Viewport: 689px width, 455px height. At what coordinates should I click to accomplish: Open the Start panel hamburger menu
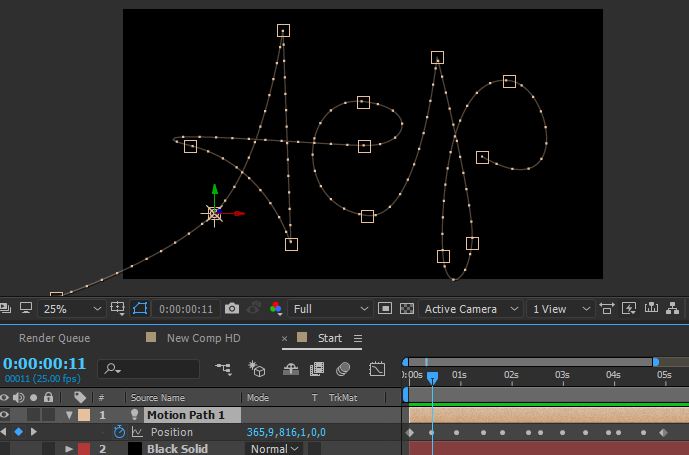[x=358, y=339]
